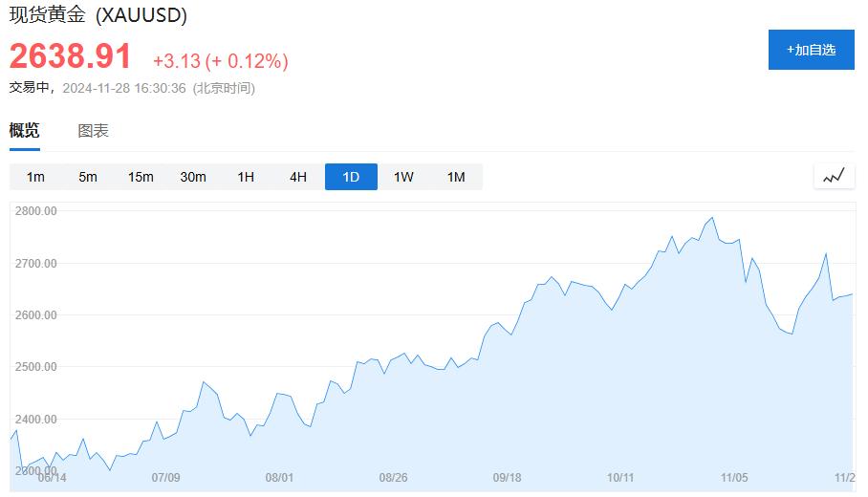Click the +3.13 (+0.12%) price change
The width and height of the screenshot is (868, 497).
220,61
